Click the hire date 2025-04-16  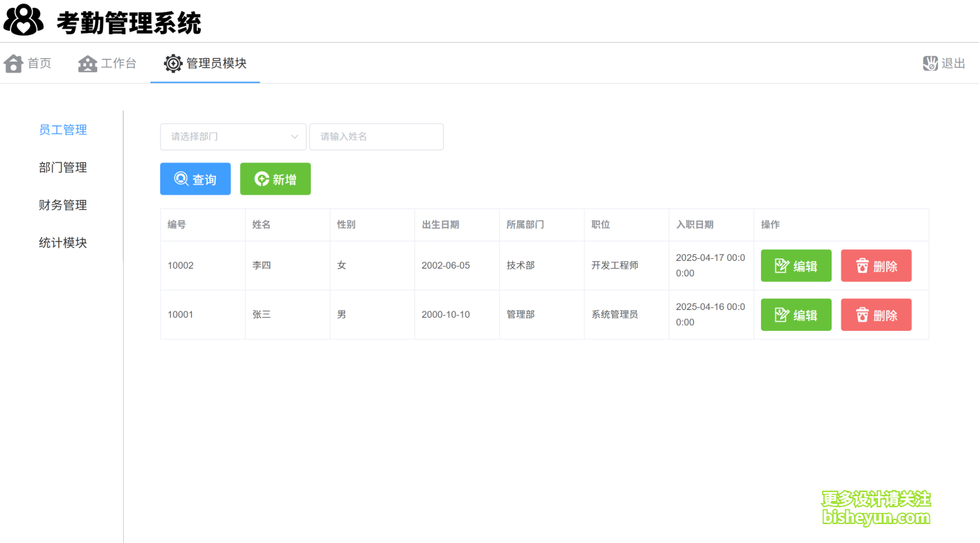(x=710, y=314)
